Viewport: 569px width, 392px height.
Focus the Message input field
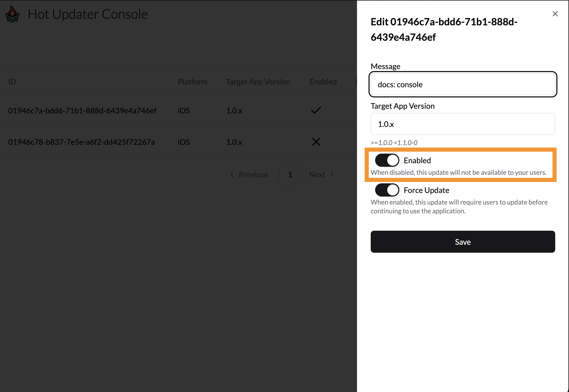click(x=463, y=85)
